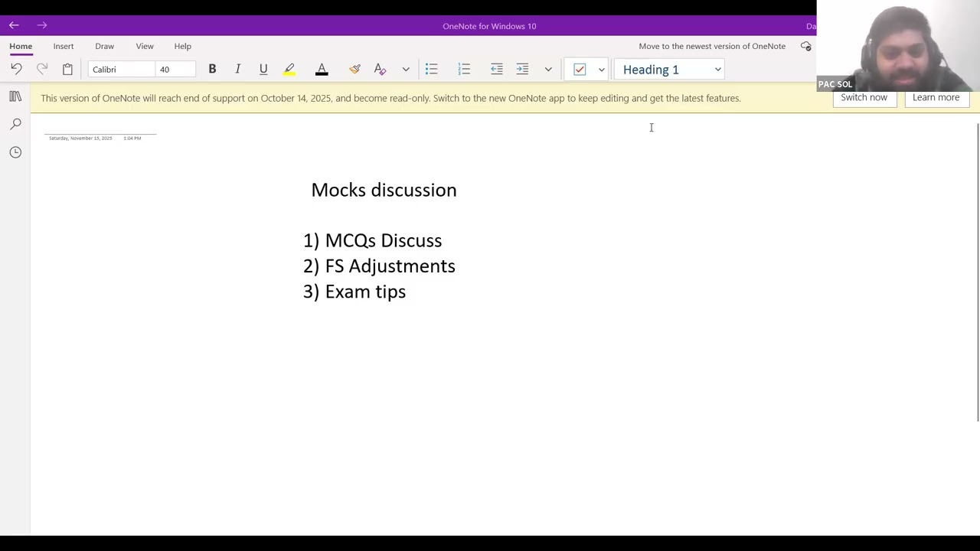Redo the last action

click(x=42, y=69)
